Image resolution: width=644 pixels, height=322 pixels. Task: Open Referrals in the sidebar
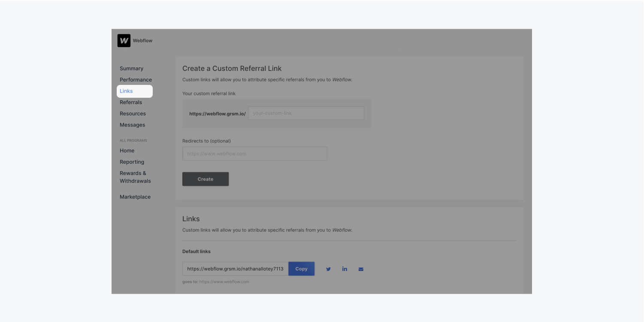click(131, 102)
